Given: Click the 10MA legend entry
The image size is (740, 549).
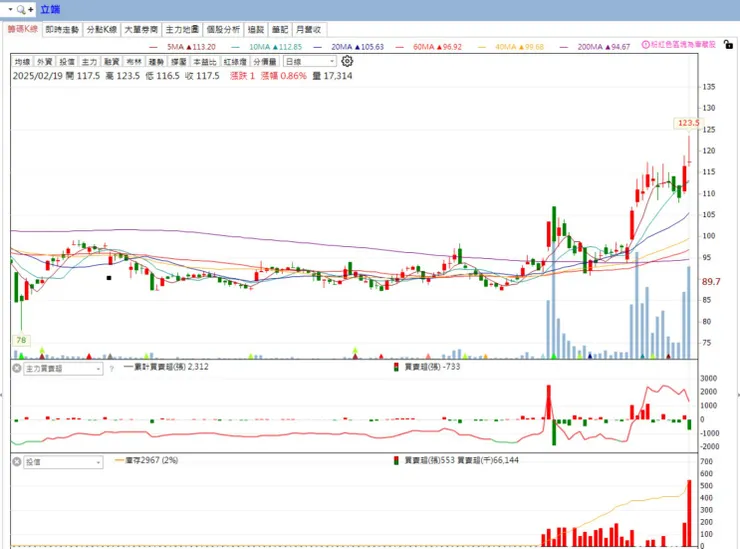Looking at the screenshot, I should point(266,47).
